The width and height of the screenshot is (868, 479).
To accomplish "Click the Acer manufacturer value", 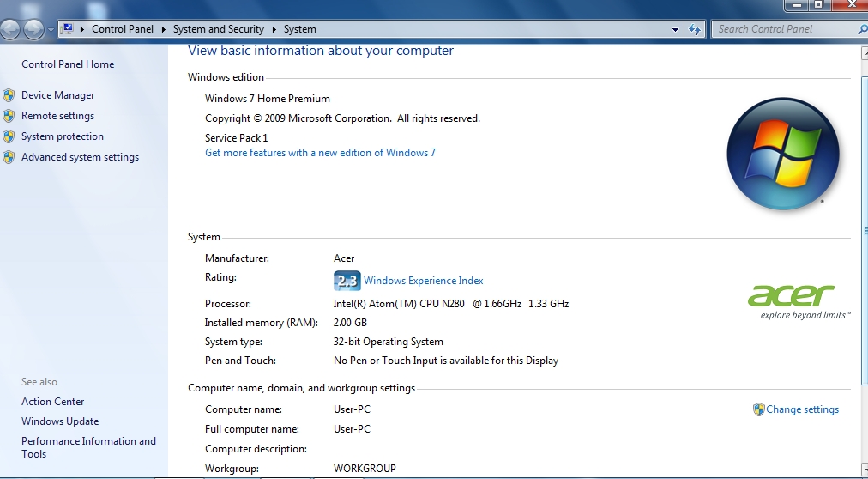I will (x=344, y=258).
